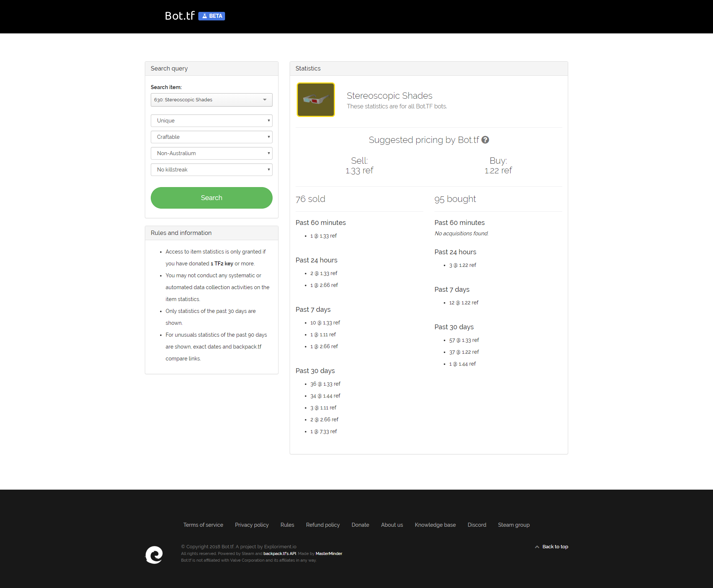Open the Non-Australium dropdown
Screen dimensions: 713x588
pos(211,153)
